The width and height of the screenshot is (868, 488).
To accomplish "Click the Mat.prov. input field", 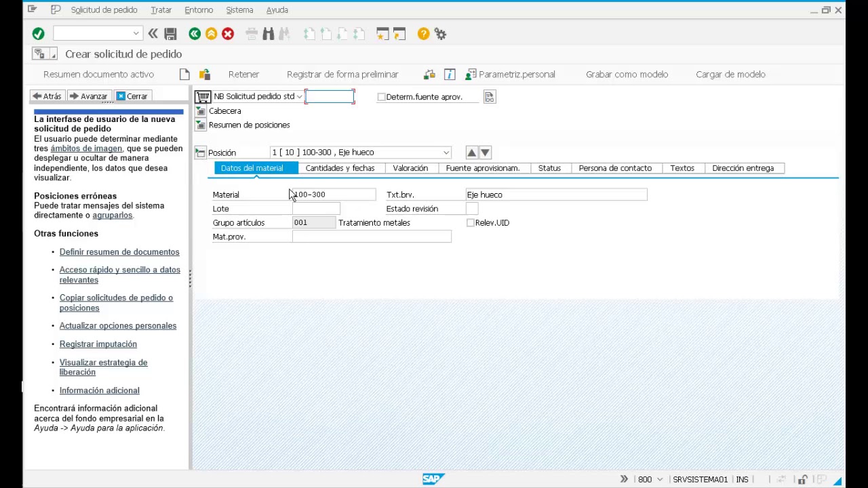I will (372, 237).
